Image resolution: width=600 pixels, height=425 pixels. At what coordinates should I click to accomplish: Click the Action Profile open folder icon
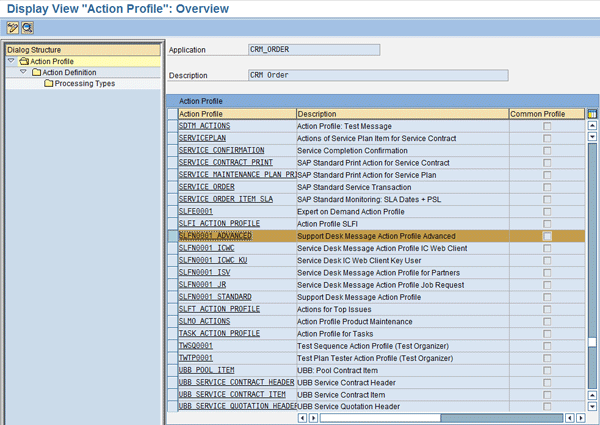22,62
